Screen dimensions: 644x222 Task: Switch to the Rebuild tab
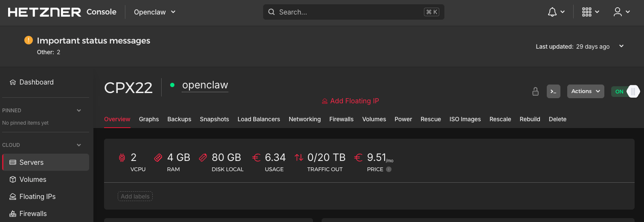(530, 119)
